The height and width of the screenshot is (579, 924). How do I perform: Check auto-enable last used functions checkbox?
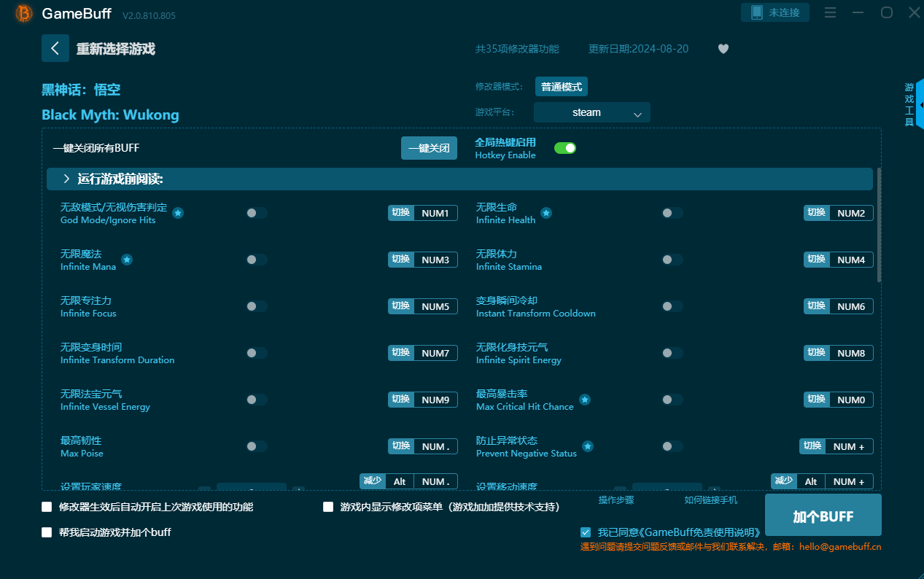pos(47,507)
